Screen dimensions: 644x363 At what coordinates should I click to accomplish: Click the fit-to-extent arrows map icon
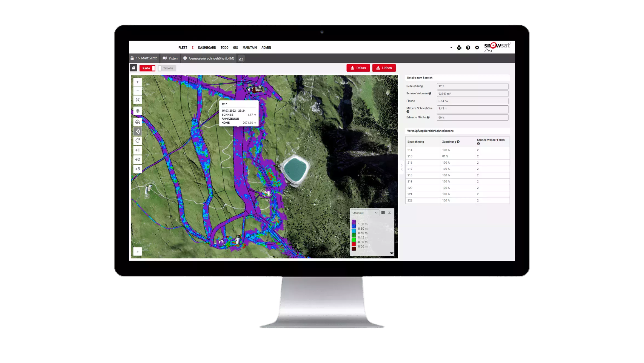(x=138, y=100)
